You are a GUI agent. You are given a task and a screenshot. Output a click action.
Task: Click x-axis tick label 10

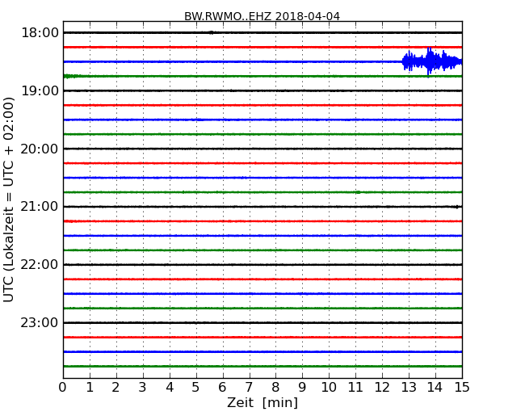point(329,388)
